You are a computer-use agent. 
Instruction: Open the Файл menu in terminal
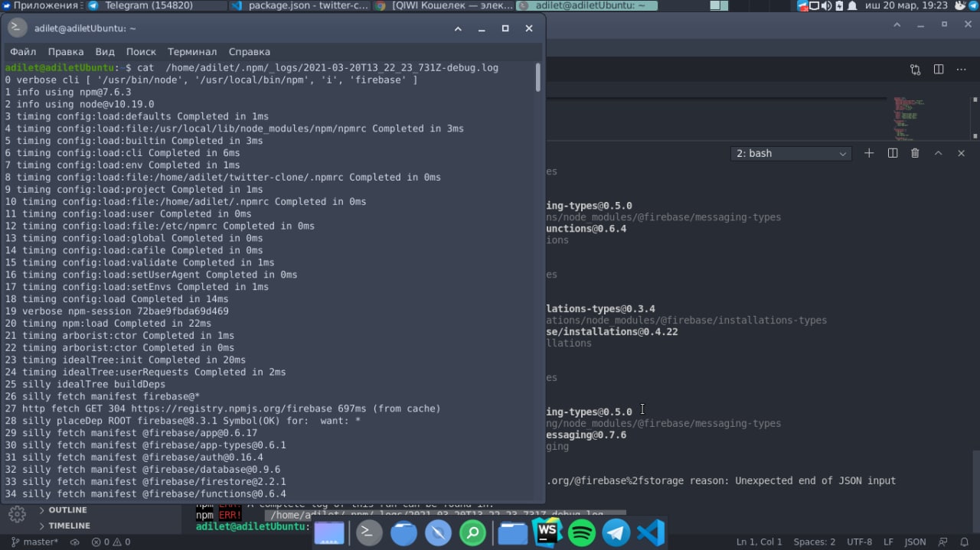point(23,52)
